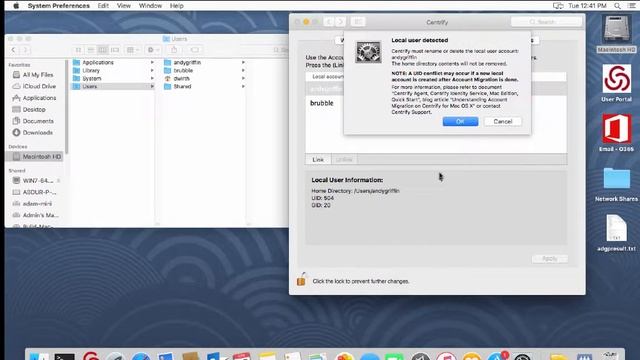Expand the System folder chevron in Finder column

152,78
